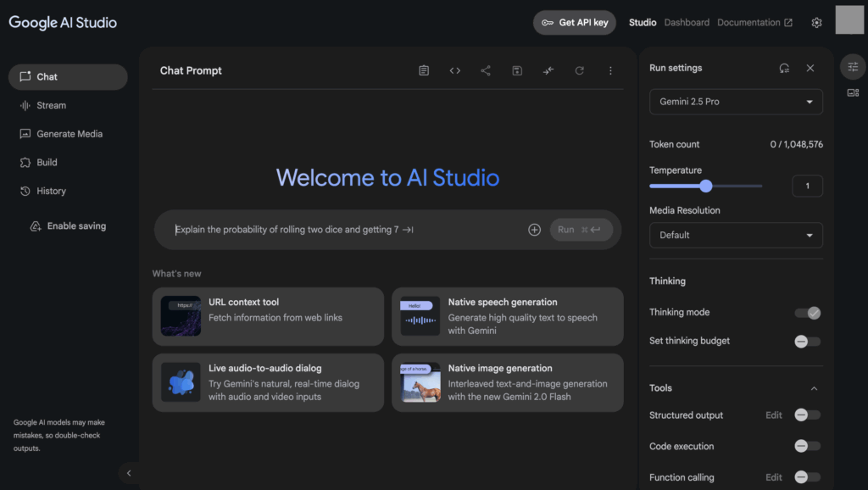This screenshot has width=868, height=490.
Task: Toggle the run settings sliders icon on the right rail
Action: (853, 67)
